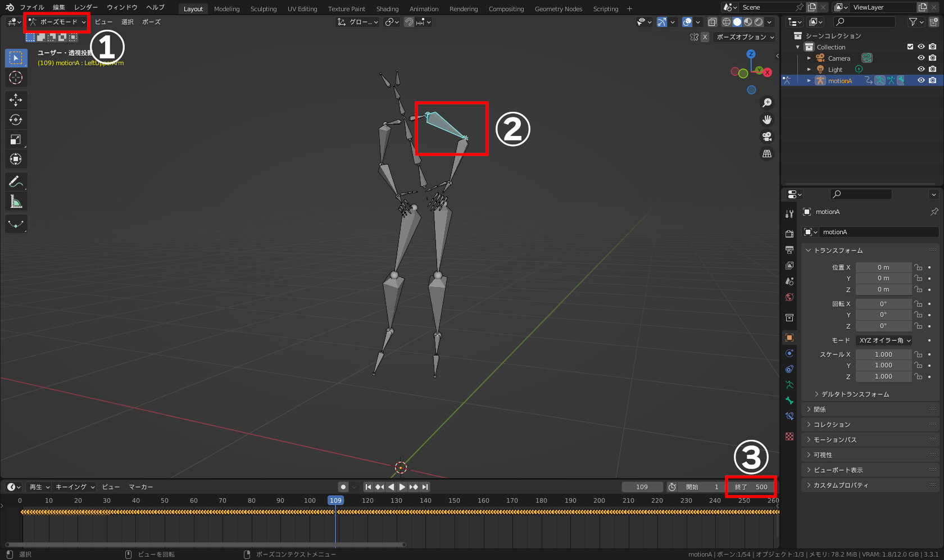The image size is (944, 560).
Task: Open the View Layer properties tab
Action: [x=789, y=265]
